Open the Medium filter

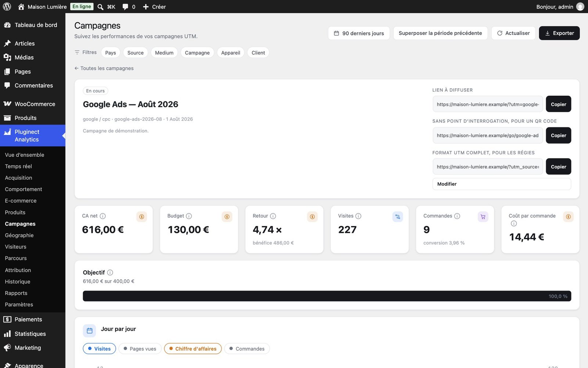tap(164, 53)
